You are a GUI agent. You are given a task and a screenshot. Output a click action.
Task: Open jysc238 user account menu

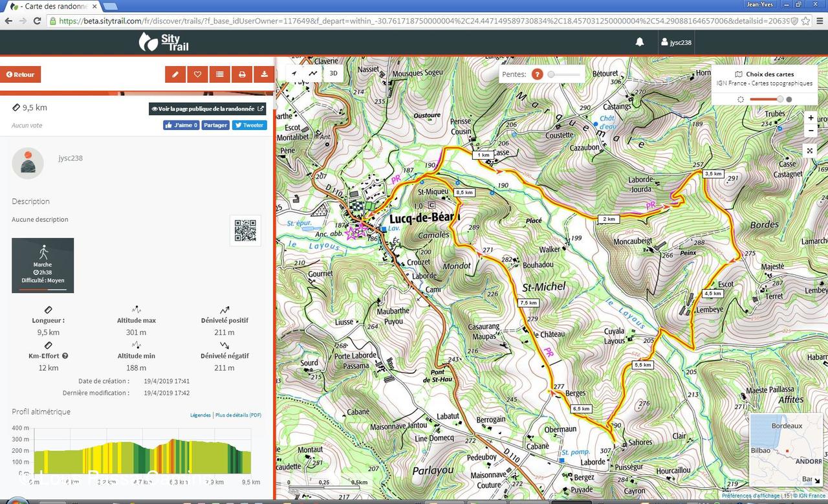(x=676, y=43)
